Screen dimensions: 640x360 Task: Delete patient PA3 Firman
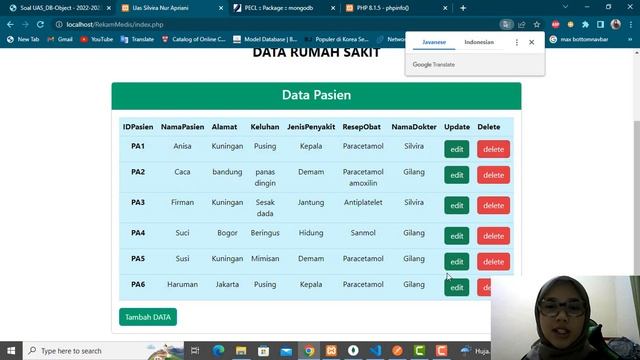coord(493,205)
